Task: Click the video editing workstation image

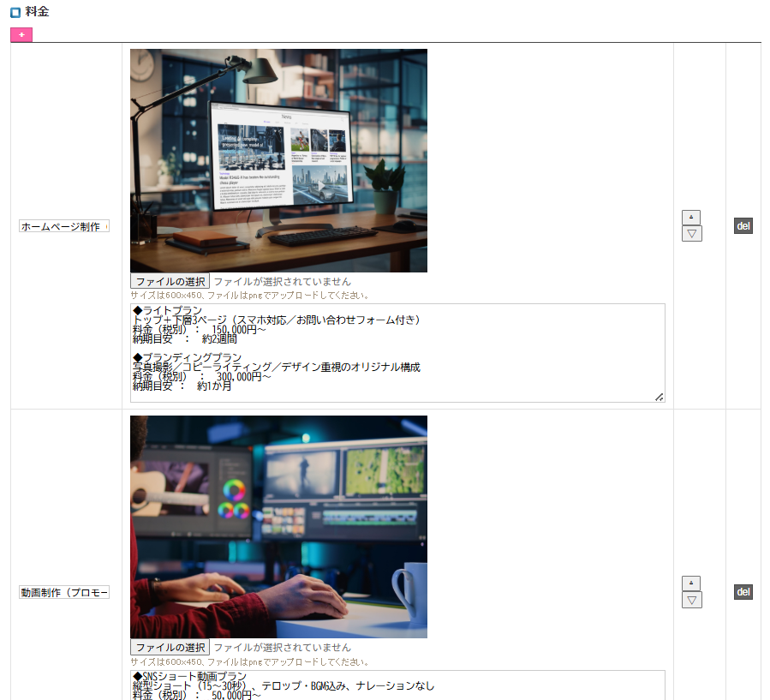Action: 278,527
